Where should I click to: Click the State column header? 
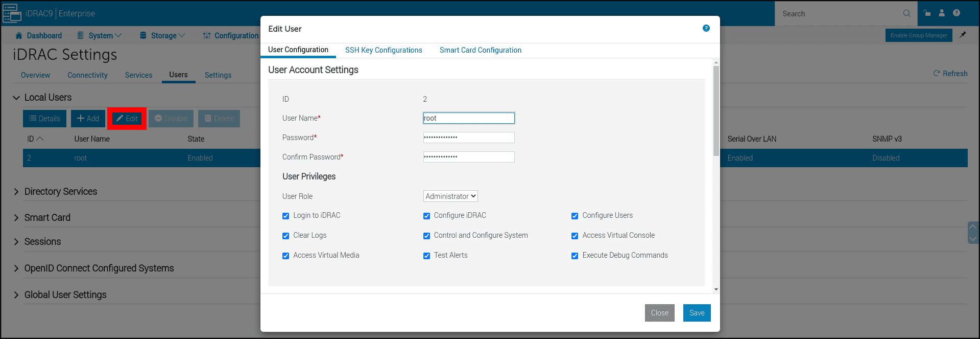tap(196, 139)
